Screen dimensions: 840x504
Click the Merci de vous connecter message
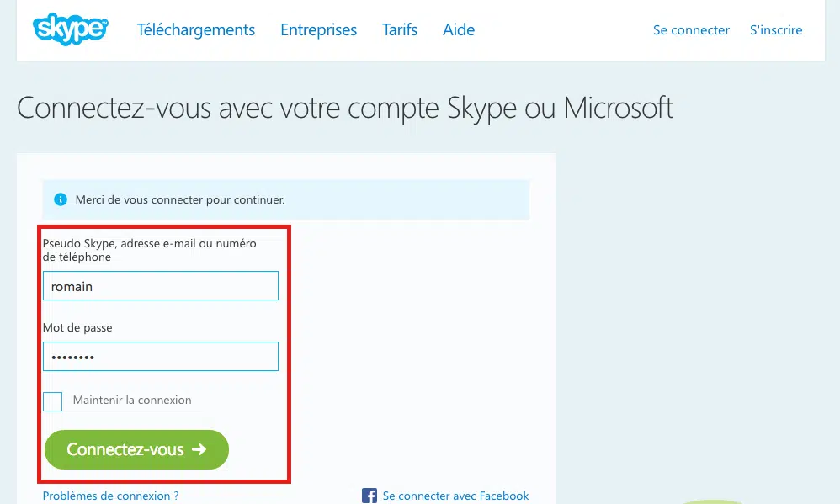[x=180, y=199]
